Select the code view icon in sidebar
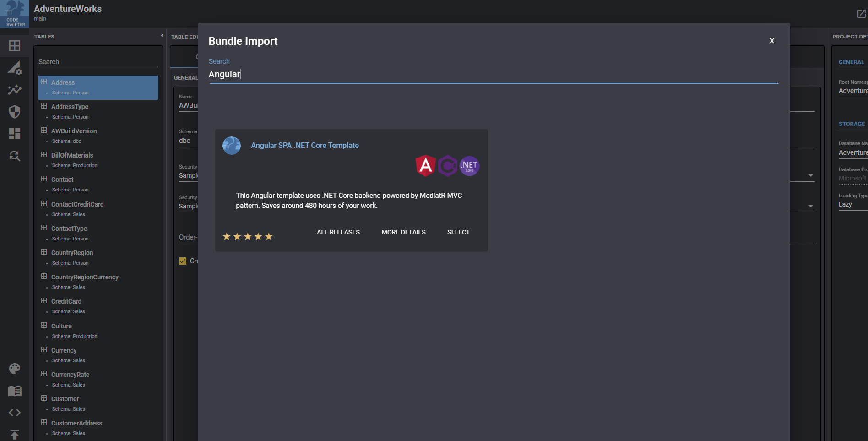 (14, 413)
